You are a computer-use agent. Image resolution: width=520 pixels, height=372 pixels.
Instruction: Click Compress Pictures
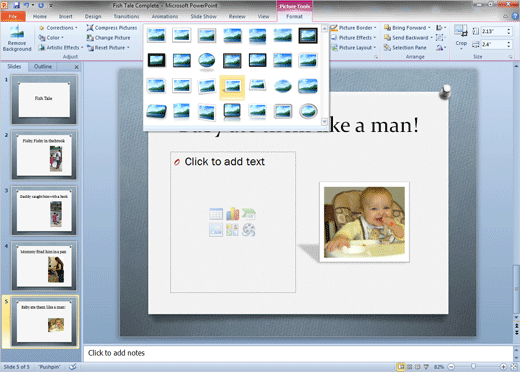point(112,28)
